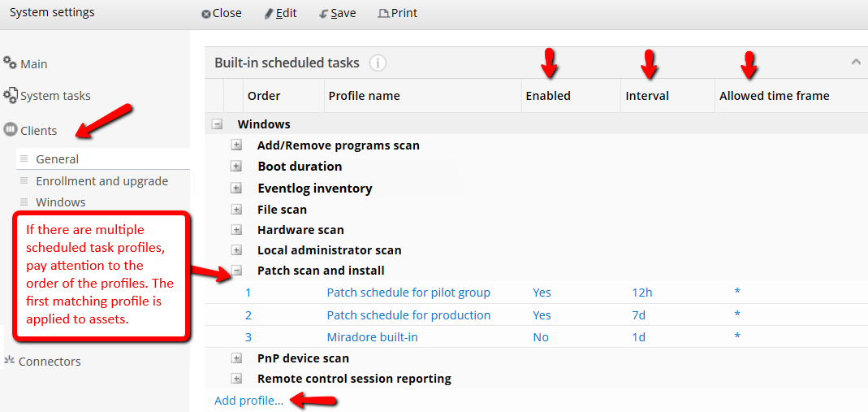Click the 12h interval value
868x412 pixels.
point(642,293)
